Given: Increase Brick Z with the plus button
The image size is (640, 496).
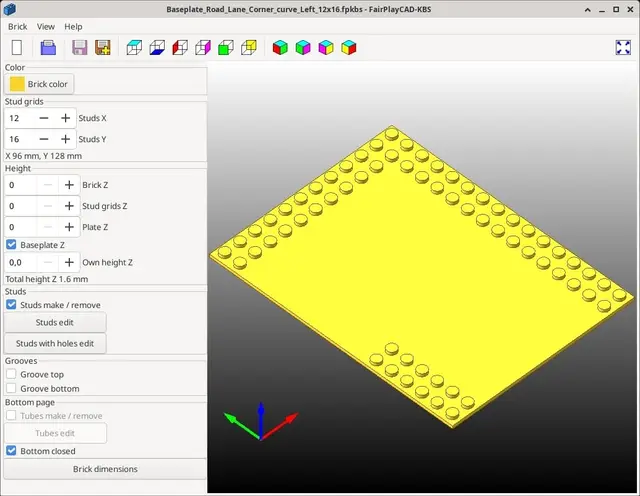Looking at the screenshot, I should click(x=69, y=185).
